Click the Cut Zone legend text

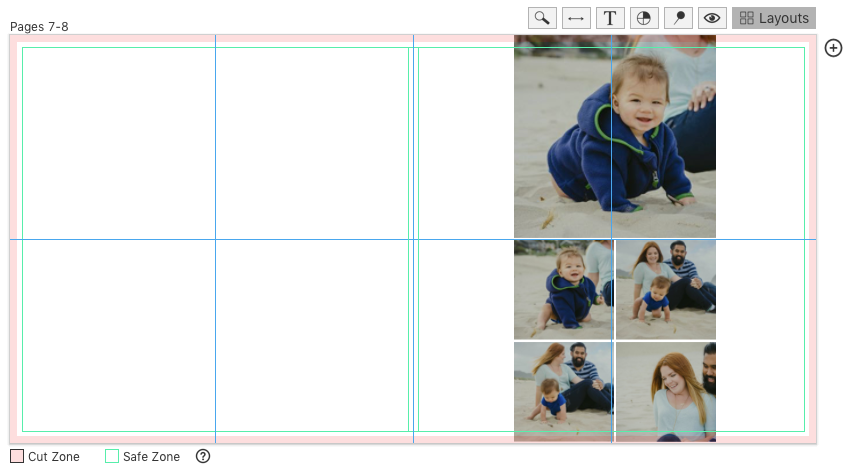54,457
